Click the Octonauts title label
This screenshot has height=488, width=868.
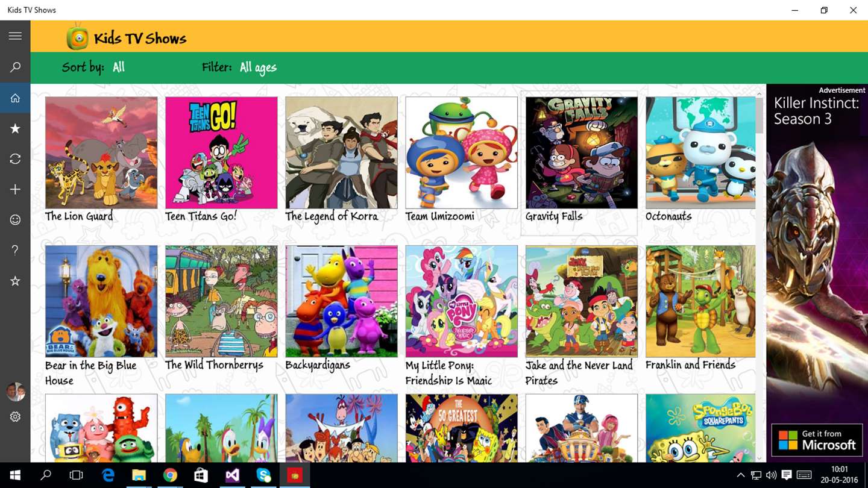668,216
